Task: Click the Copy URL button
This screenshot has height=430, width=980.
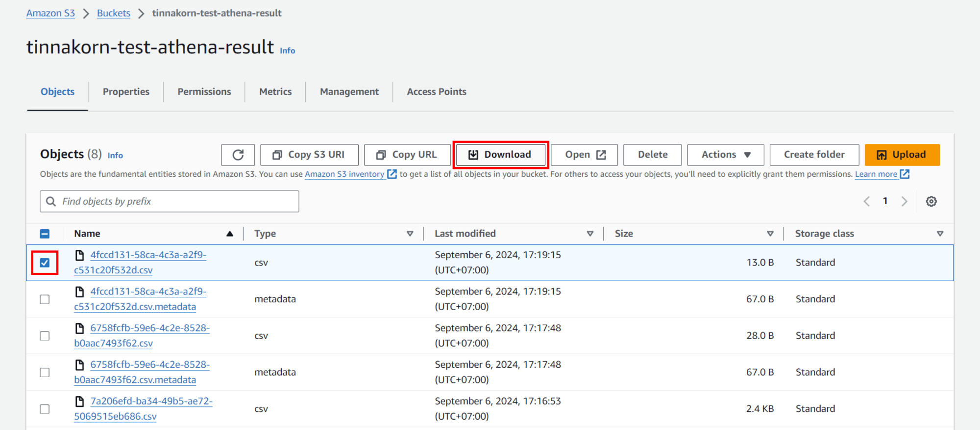Action: (x=407, y=155)
